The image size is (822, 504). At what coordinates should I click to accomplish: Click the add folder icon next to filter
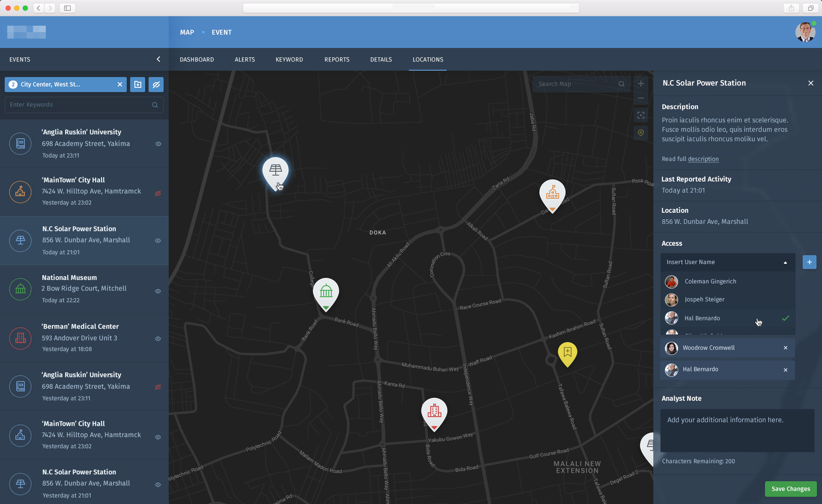pos(137,84)
